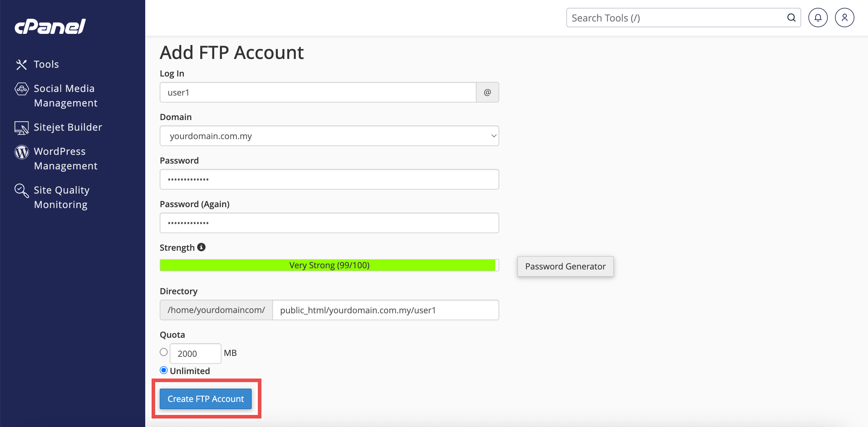Expand the Domain dropdown

(x=329, y=136)
